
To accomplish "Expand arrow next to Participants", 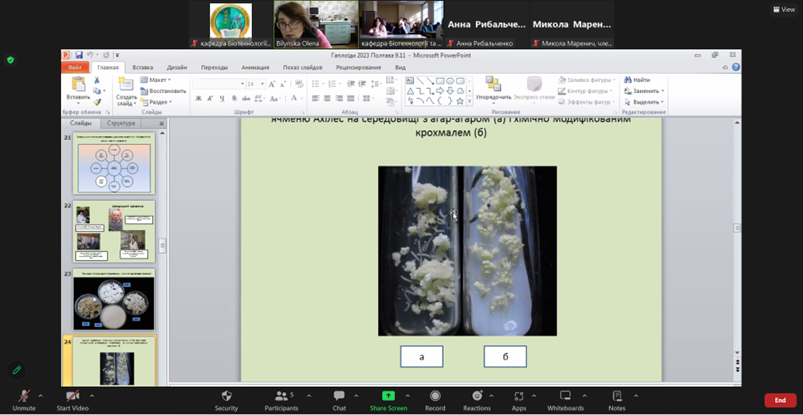I will click(309, 396).
